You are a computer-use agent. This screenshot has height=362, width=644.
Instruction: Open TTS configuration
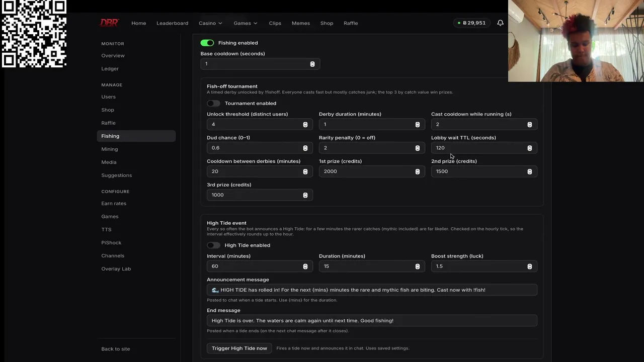136,229
